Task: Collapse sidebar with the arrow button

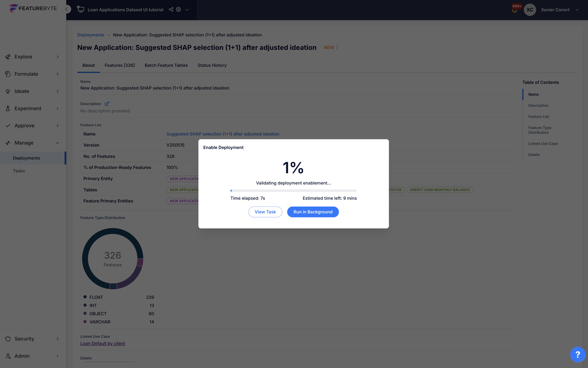Action: pos(67,9)
